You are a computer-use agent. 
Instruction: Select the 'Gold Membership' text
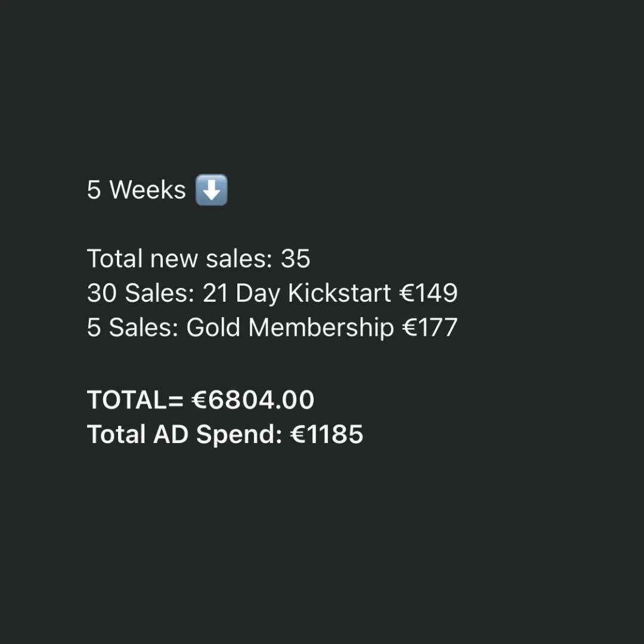(x=290, y=328)
